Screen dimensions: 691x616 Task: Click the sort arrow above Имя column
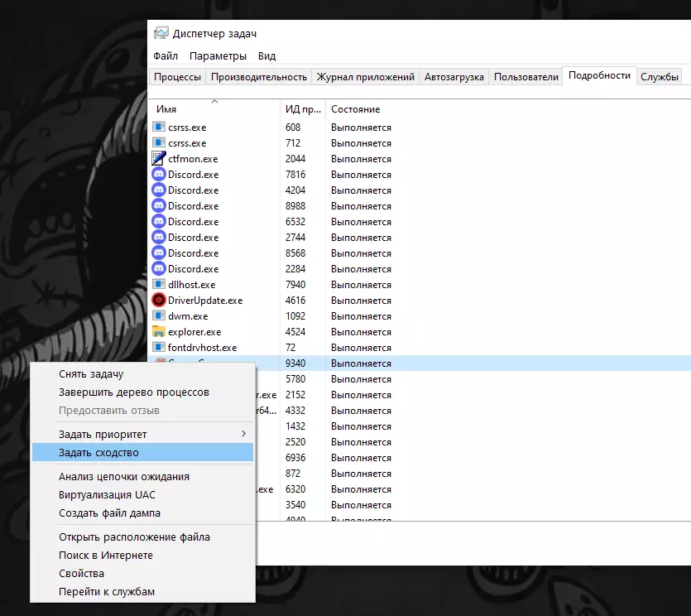click(214, 101)
